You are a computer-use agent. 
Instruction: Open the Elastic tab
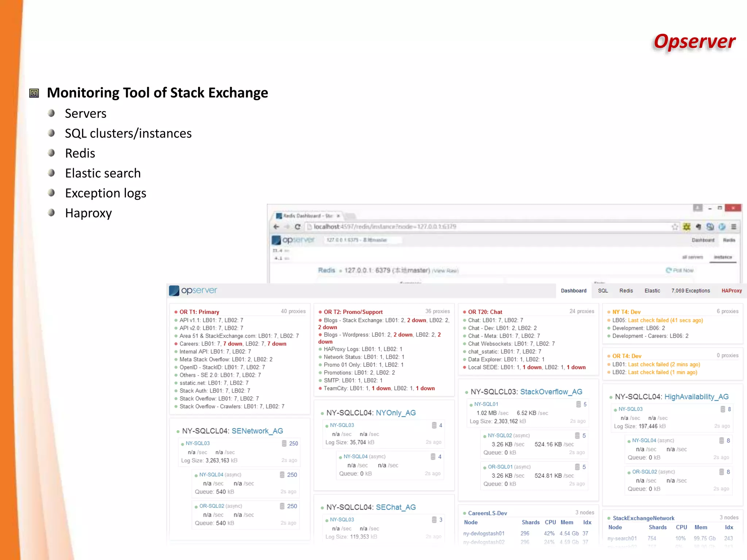pos(652,291)
